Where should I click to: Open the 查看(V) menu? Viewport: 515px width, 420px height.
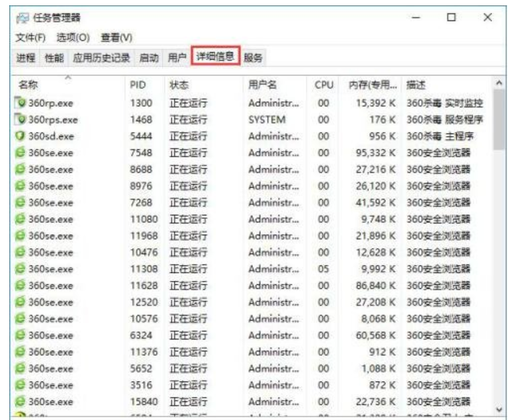pyautogui.click(x=117, y=36)
